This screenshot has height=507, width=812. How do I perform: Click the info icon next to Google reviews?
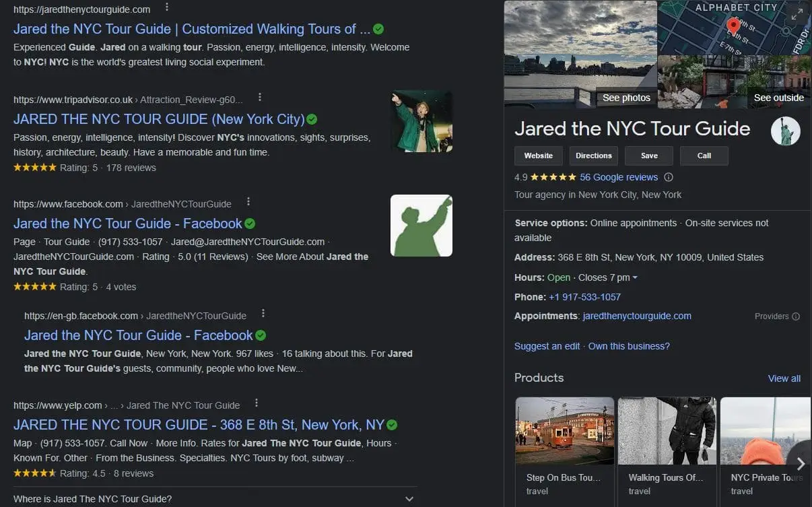click(x=669, y=177)
